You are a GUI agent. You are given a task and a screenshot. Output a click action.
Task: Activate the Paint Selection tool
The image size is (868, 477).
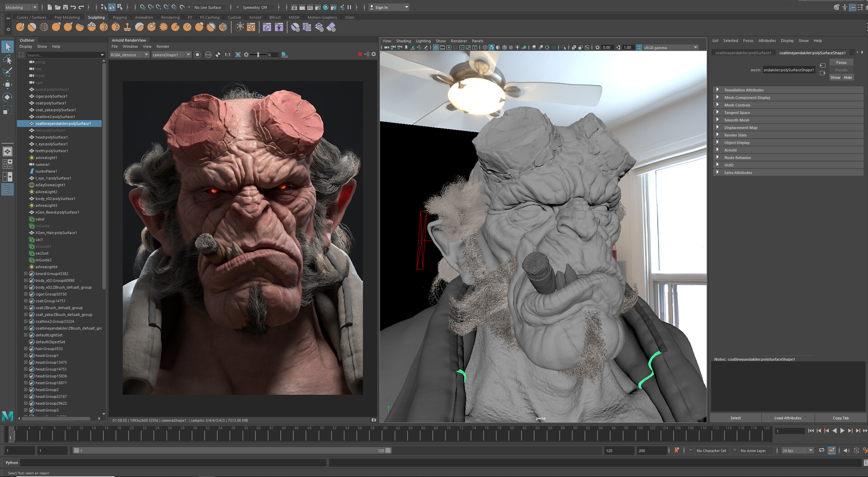click(x=8, y=72)
